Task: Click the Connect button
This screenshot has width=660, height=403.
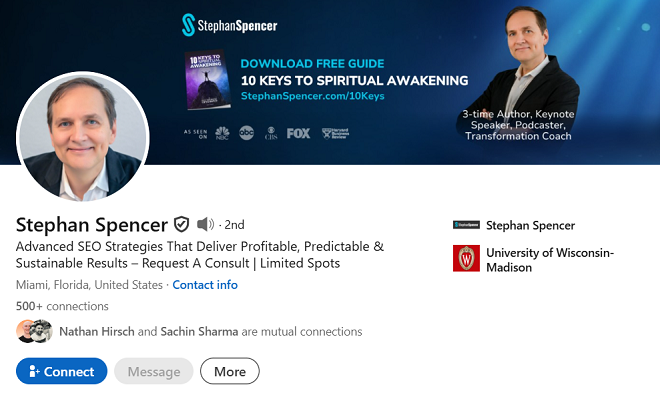Action: pos(61,371)
